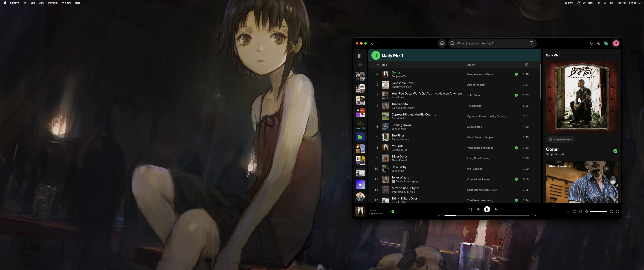Open Connect to a device headphones icon
Screen dimensions: 644x270
581,212
